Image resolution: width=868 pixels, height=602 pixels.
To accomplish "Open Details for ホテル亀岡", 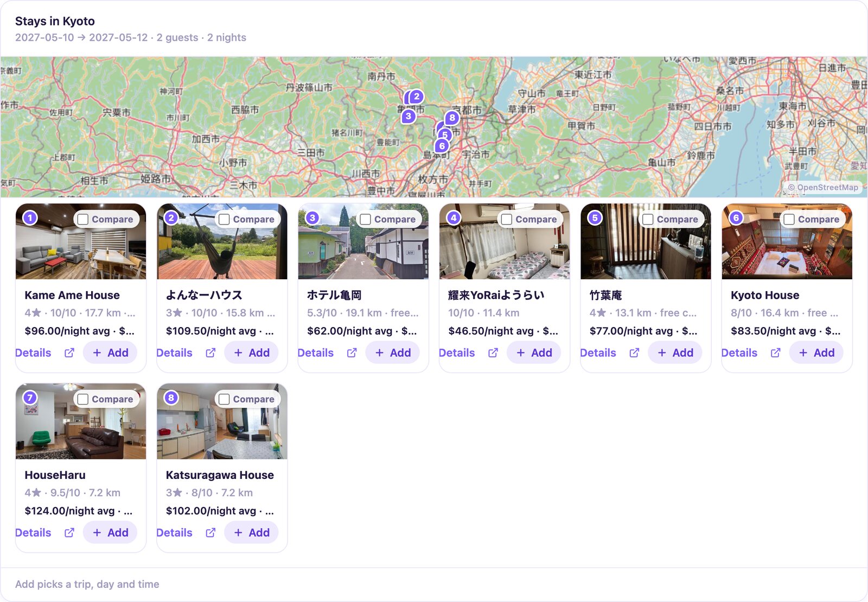I will click(x=316, y=353).
